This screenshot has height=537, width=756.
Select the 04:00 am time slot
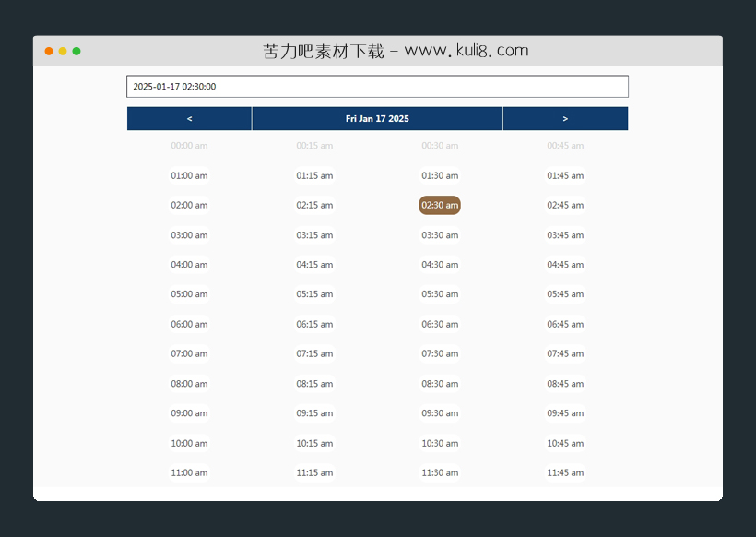[x=189, y=265]
